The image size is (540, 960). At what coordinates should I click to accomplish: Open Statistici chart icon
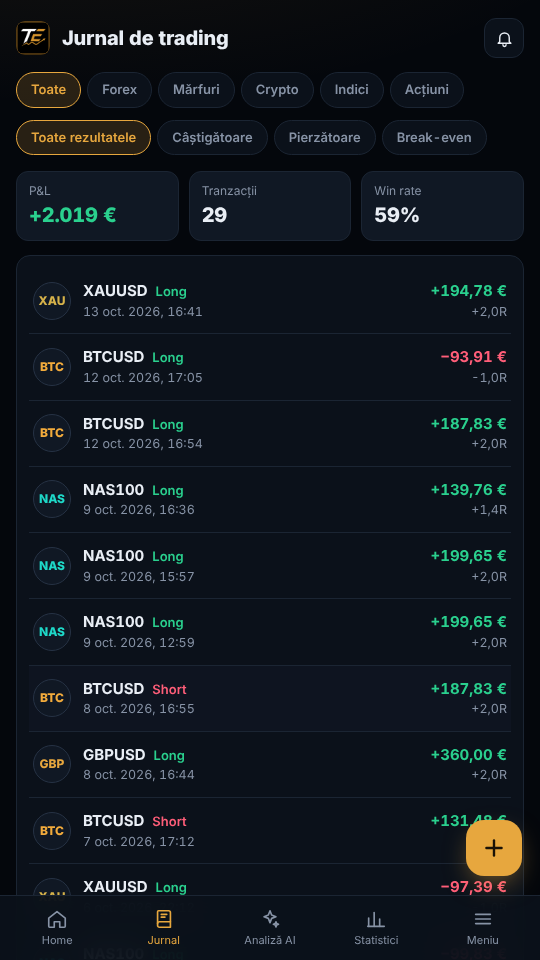click(376, 919)
